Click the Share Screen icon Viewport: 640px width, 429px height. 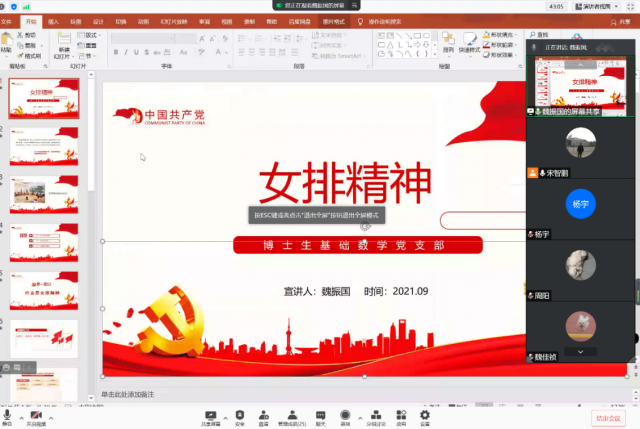(x=210, y=415)
